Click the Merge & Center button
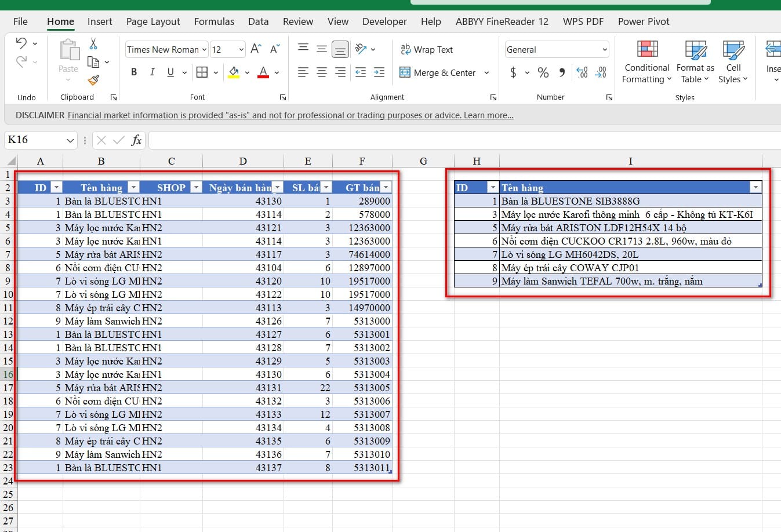Image resolution: width=781 pixels, height=532 pixels. tap(438, 72)
